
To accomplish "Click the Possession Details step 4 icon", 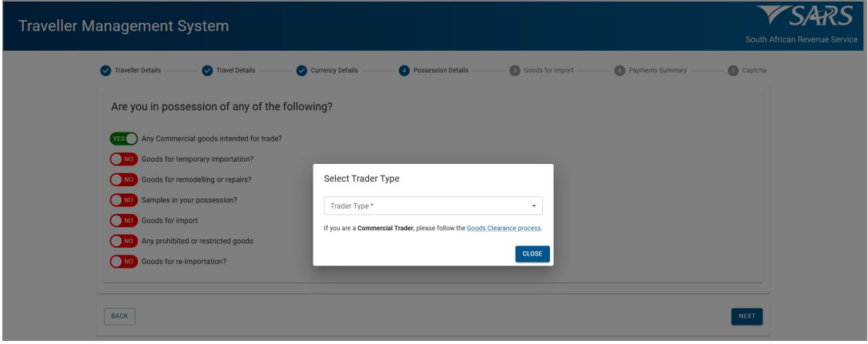I will coord(404,71).
